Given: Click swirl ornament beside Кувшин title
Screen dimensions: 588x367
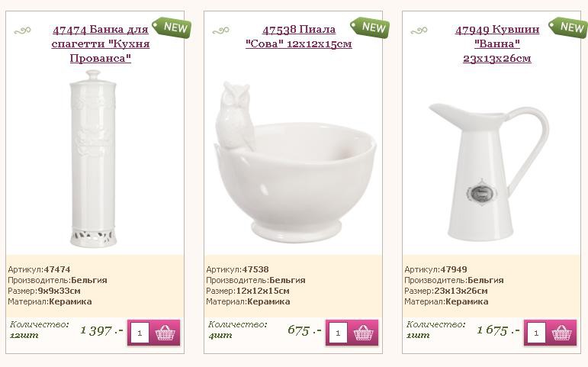Looking at the screenshot, I should 419,31.
